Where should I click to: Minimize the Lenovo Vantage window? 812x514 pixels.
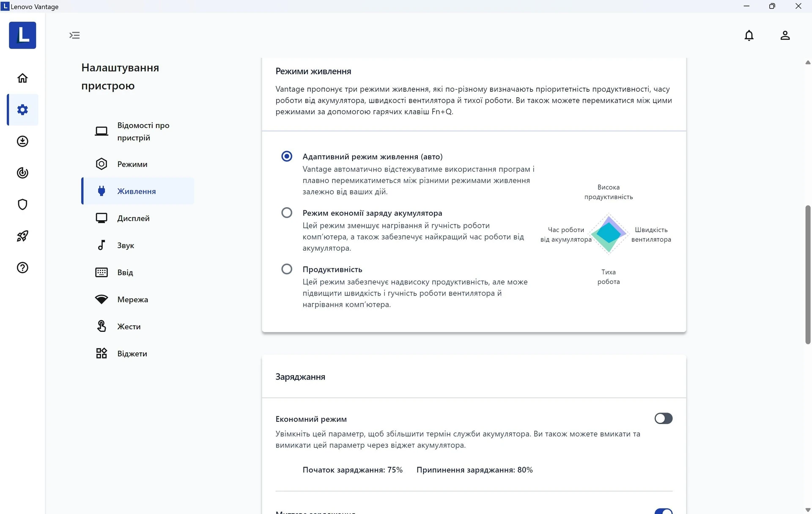click(x=746, y=6)
